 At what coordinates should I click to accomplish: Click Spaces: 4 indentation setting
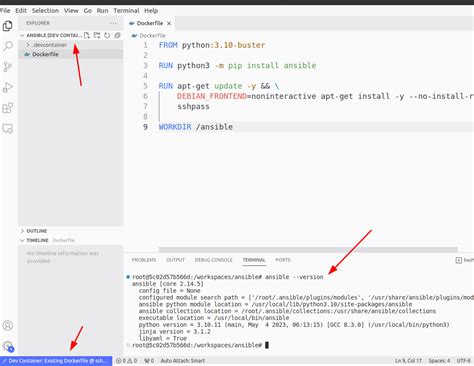(x=439, y=361)
